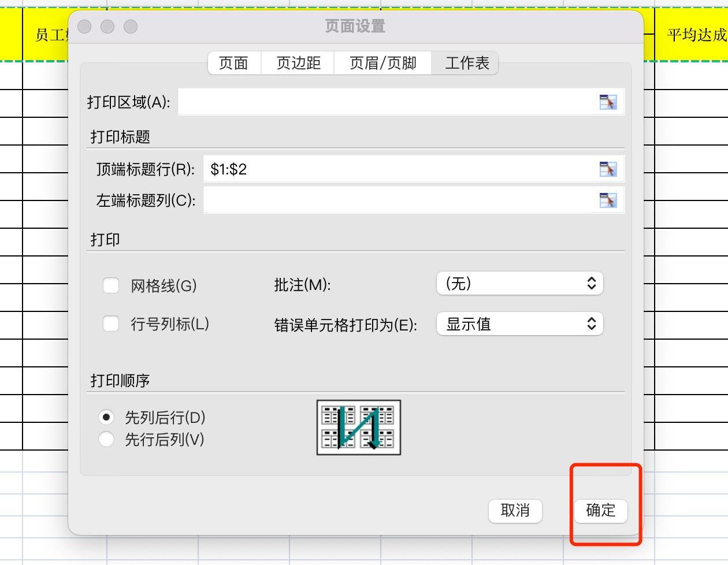728x565 pixels.
Task: Click the range picker icon for 打印区域
Action: 608,102
